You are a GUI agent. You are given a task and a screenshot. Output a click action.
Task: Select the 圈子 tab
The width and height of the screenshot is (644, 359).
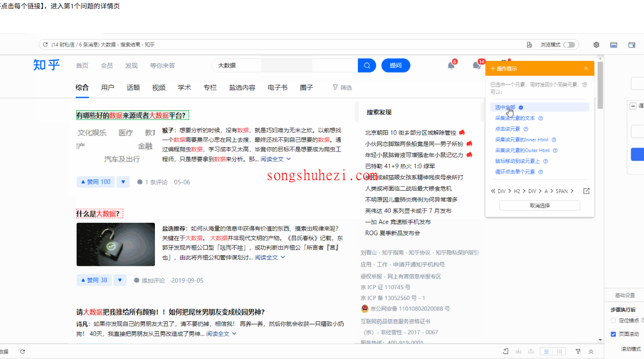[x=306, y=87]
